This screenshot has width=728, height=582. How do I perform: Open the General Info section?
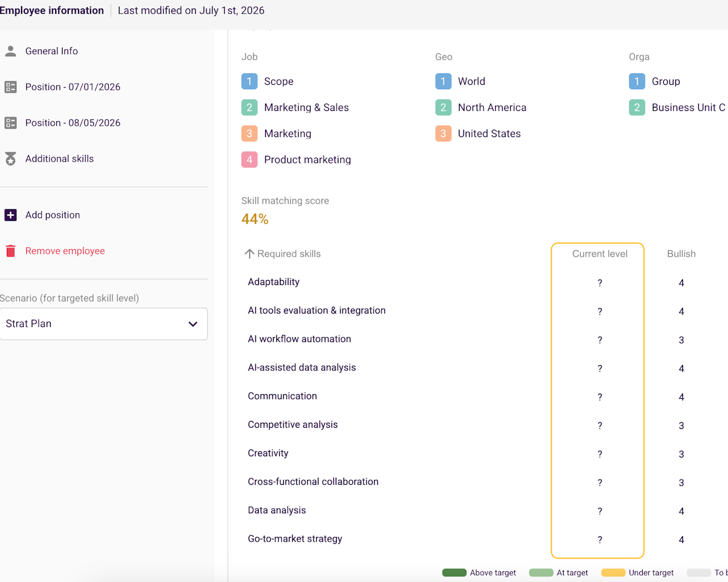tap(51, 51)
